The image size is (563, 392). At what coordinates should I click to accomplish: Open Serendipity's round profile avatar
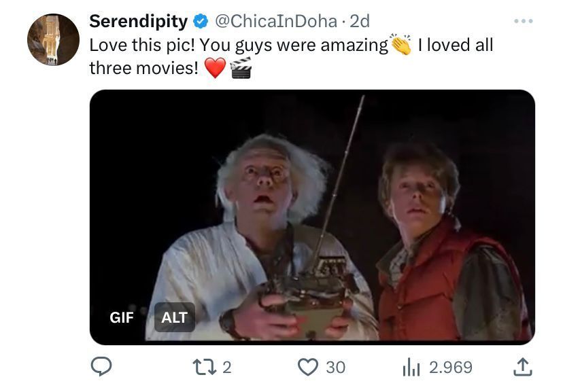pyautogui.click(x=53, y=39)
